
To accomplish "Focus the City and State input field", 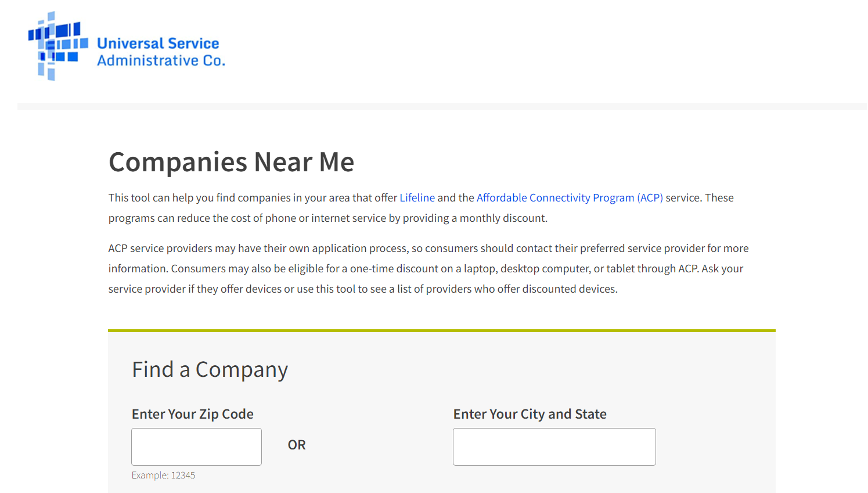I will [x=554, y=447].
